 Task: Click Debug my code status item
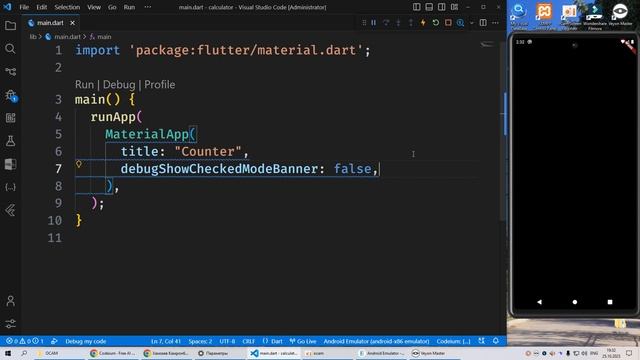(85, 341)
